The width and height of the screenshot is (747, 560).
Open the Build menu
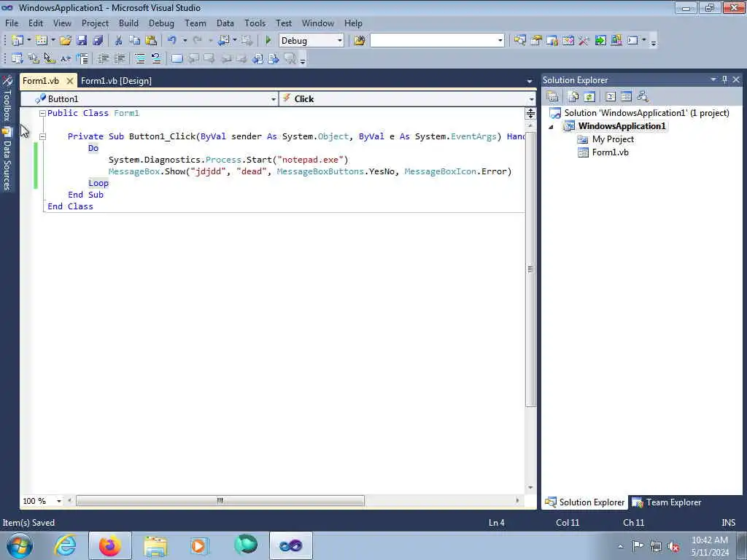pos(128,23)
